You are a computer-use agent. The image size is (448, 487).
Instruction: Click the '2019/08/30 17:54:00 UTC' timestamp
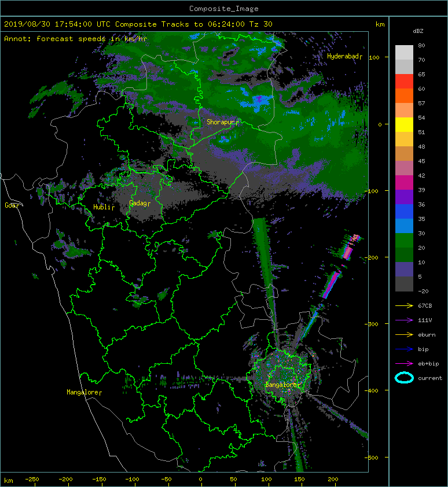[x=57, y=24]
